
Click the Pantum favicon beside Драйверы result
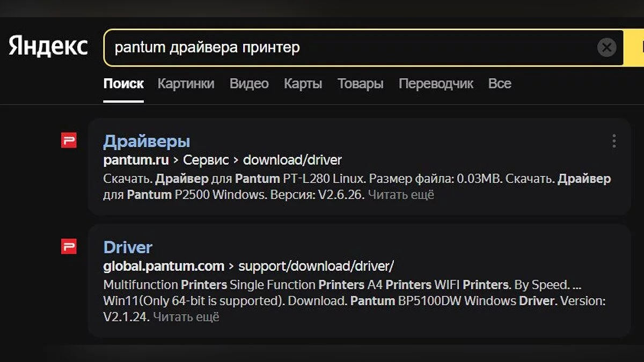point(69,141)
